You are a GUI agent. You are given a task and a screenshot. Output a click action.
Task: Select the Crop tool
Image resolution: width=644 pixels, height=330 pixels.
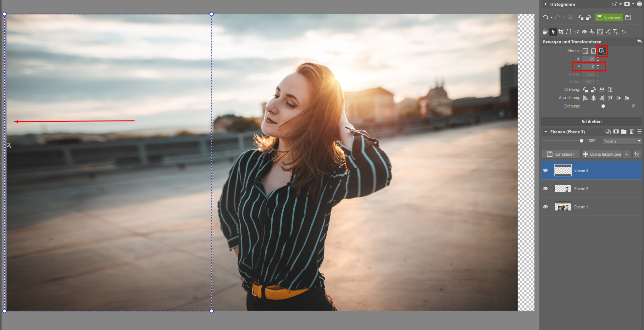(x=561, y=32)
